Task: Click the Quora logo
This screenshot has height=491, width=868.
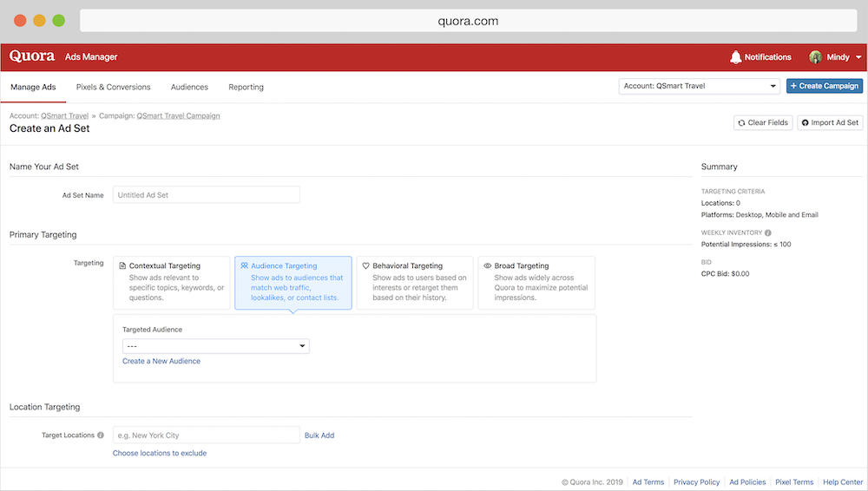Action: coord(32,56)
